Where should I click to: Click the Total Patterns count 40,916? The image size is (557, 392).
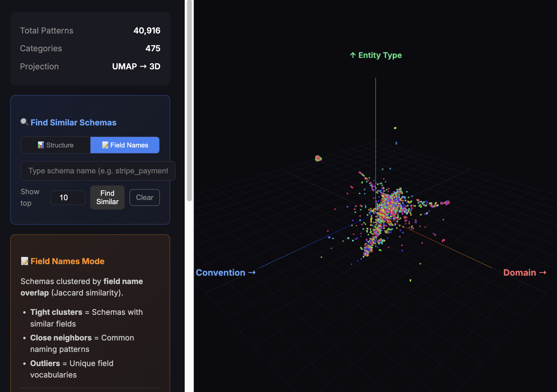click(147, 30)
